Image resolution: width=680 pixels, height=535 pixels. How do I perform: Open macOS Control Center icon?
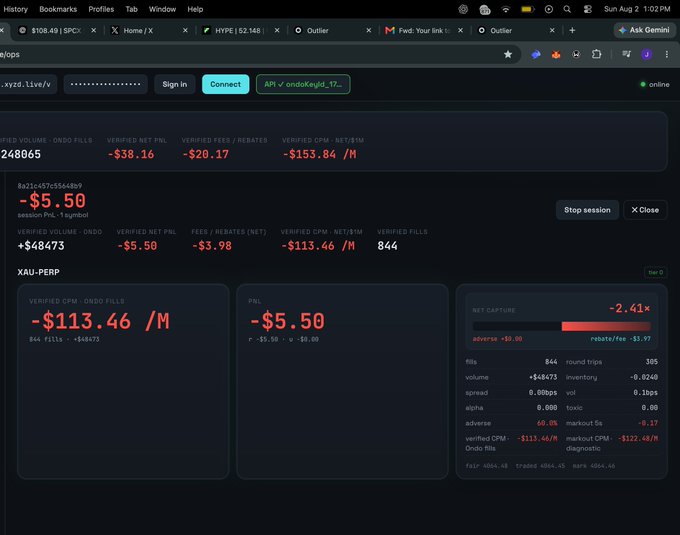click(588, 9)
